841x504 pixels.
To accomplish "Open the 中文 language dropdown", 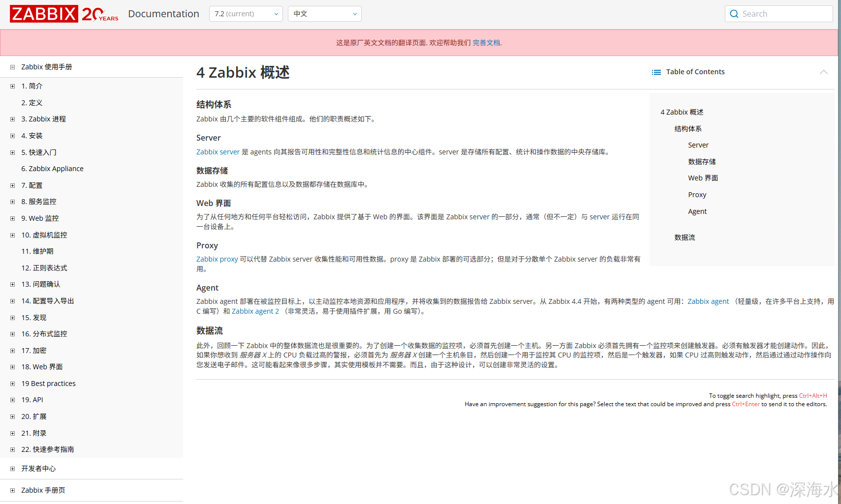I will pos(325,14).
